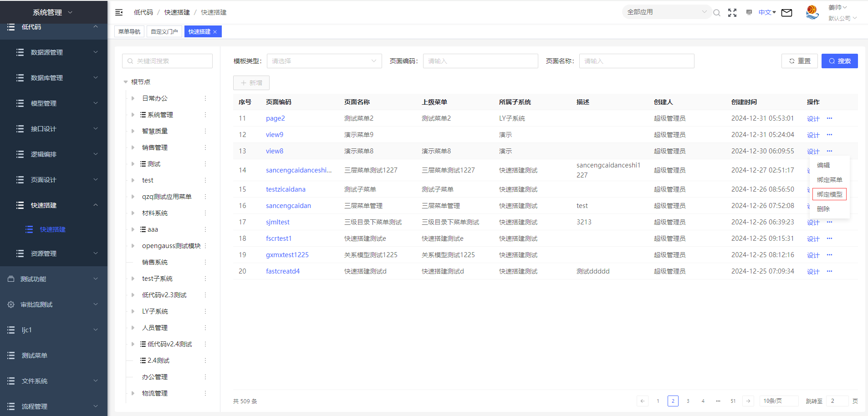Screen dimensions: 868x416
Task: Select the 快速搭建 submenu item
Action: 53,229
